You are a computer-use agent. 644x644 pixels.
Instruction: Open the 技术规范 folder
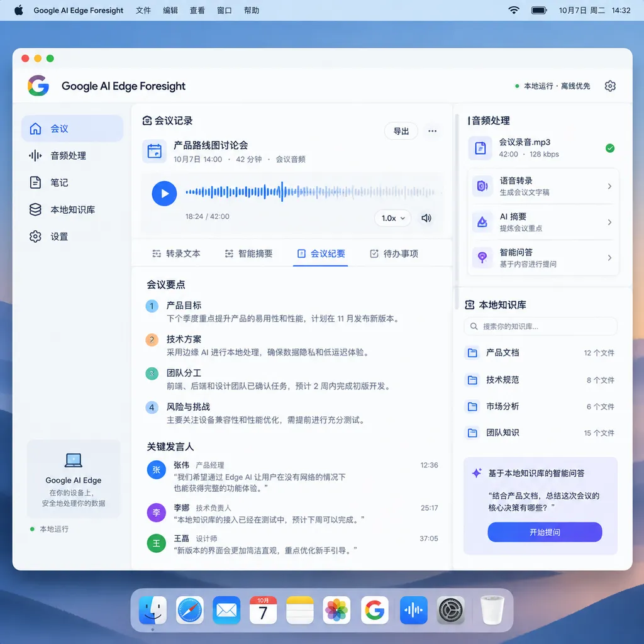tap(541, 380)
